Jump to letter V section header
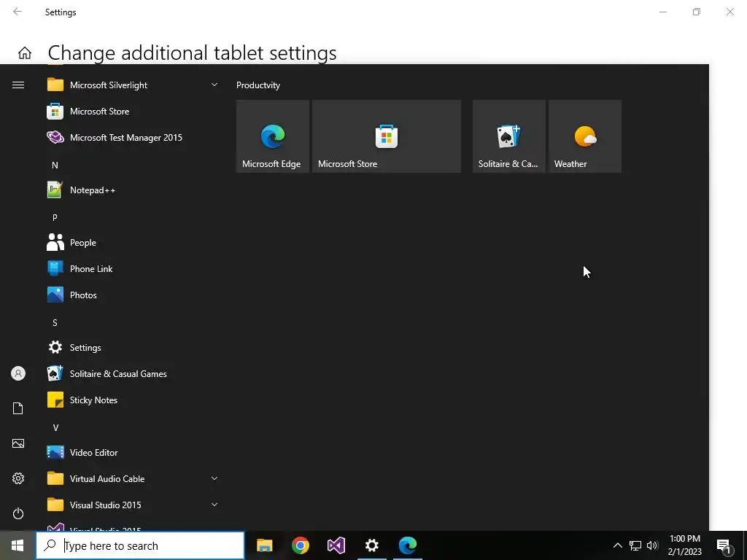747x560 pixels. tap(55, 427)
